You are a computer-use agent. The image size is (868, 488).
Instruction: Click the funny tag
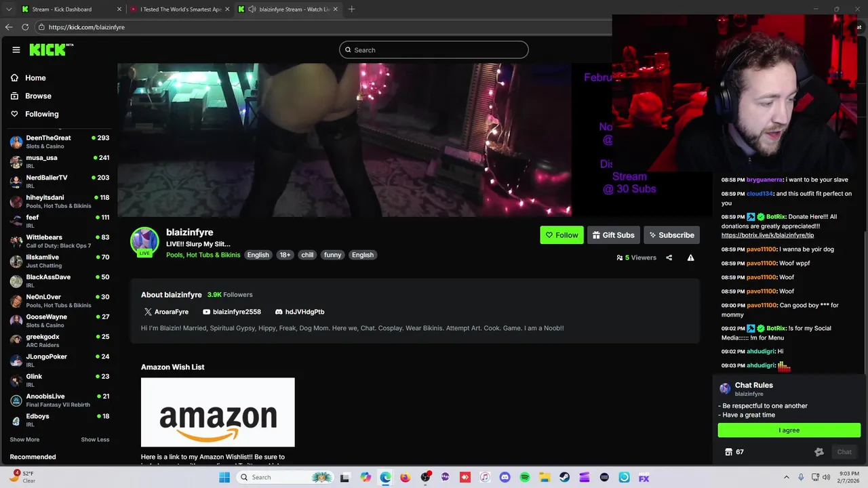(x=332, y=255)
